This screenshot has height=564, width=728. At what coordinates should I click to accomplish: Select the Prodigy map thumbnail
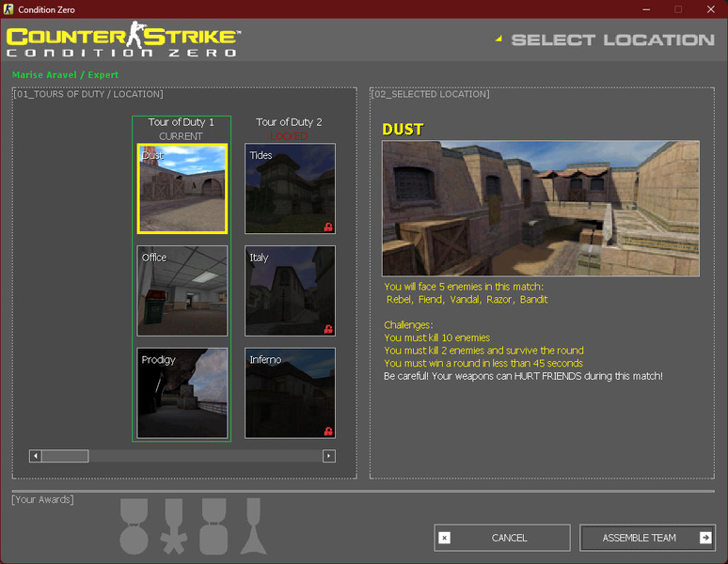(x=182, y=393)
